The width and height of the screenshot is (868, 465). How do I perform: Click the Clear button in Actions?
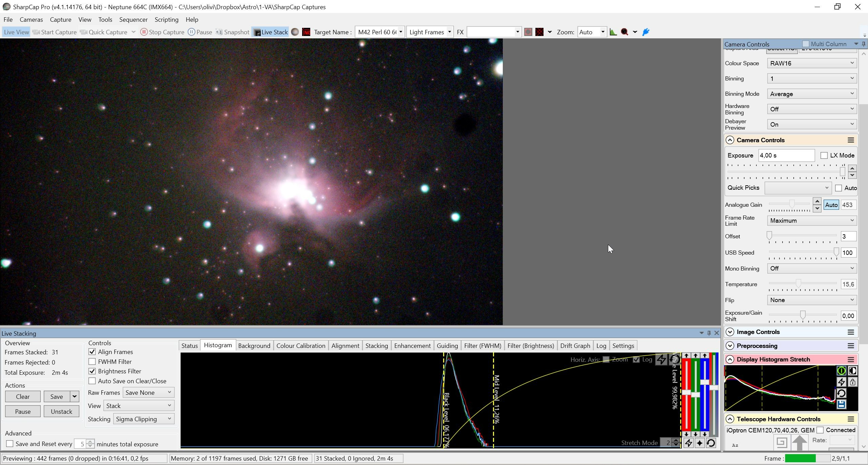coord(23,396)
